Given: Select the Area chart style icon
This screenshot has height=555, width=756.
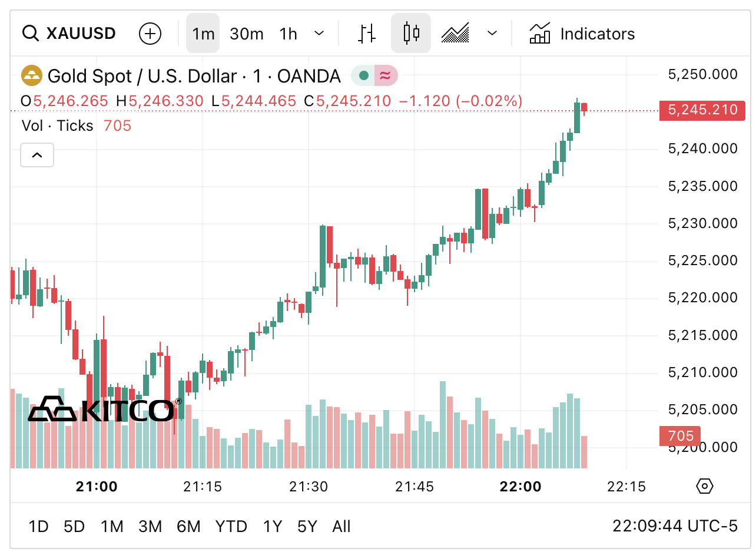Looking at the screenshot, I should (455, 34).
